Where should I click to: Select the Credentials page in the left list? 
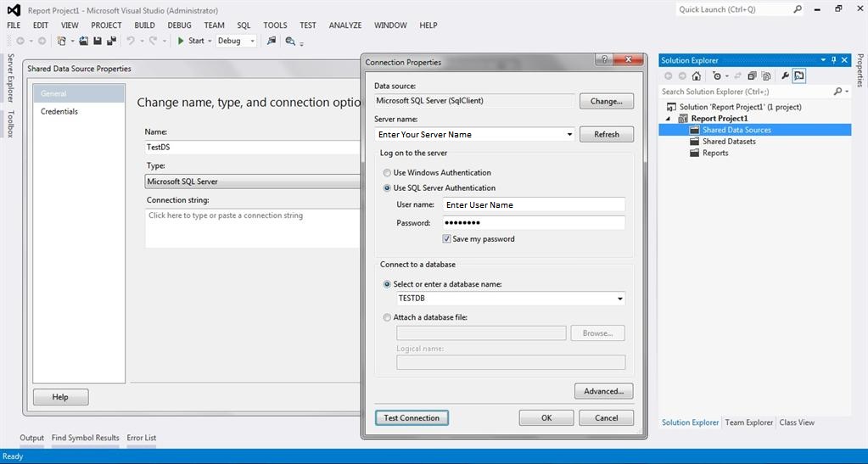(x=59, y=111)
